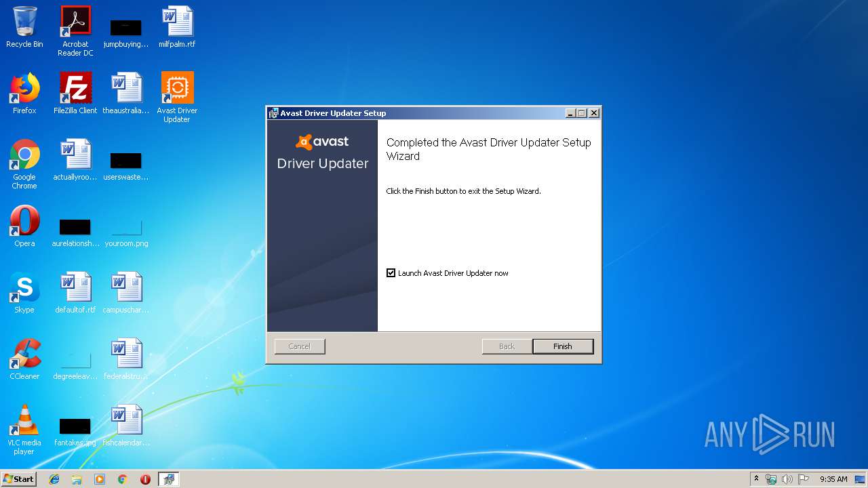Select the fantakes.jpg image file
Viewport: 868px width, 488px height.
pyautogui.click(x=75, y=431)
